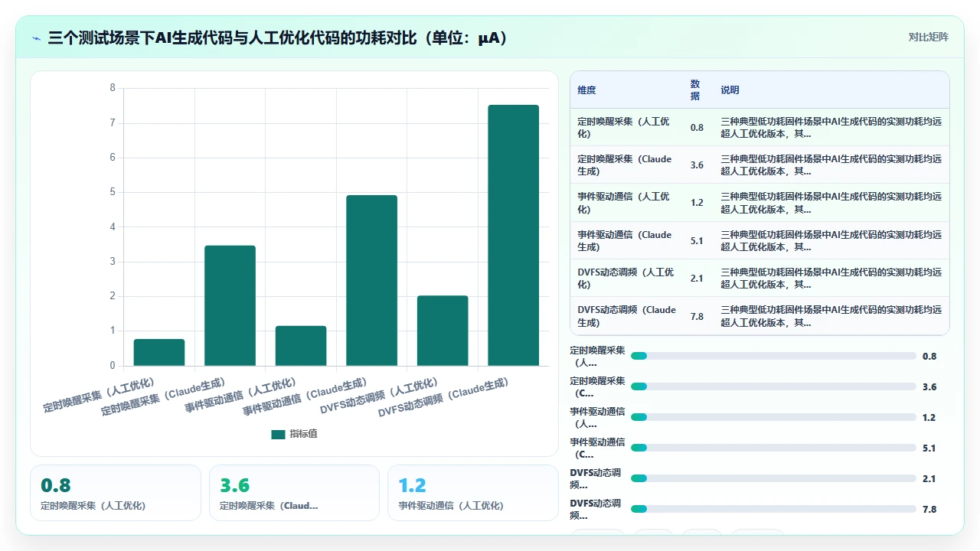This screenshot has width=980, height=551.
Task: Click the progress bar beside the 0.8 value
Action: coord(773,356)
